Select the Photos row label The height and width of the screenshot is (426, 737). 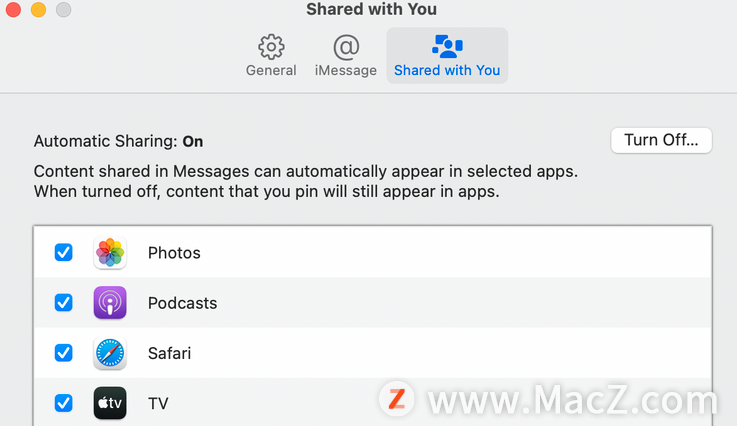[174, 253]
